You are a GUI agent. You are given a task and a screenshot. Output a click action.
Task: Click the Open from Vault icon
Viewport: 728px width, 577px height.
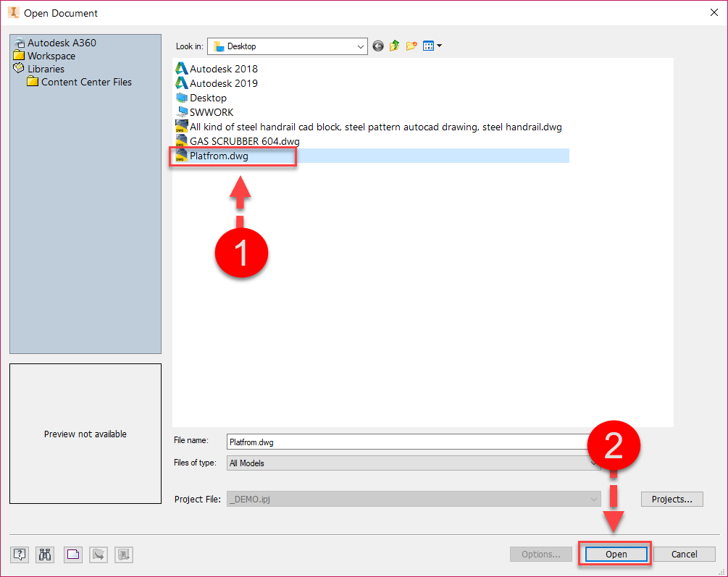tap(123, 555)
